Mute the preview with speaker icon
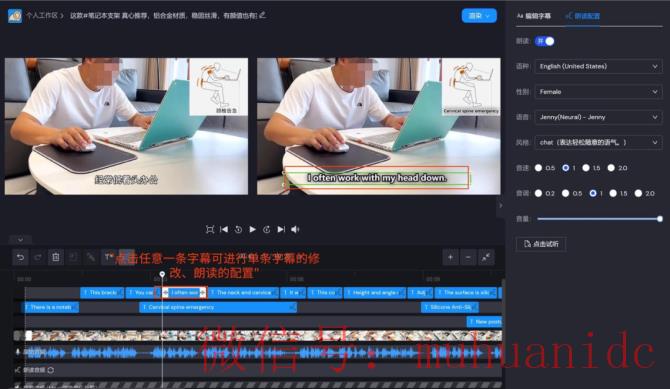This screenshot has height=389, width=670. click(x=295, y=230)
